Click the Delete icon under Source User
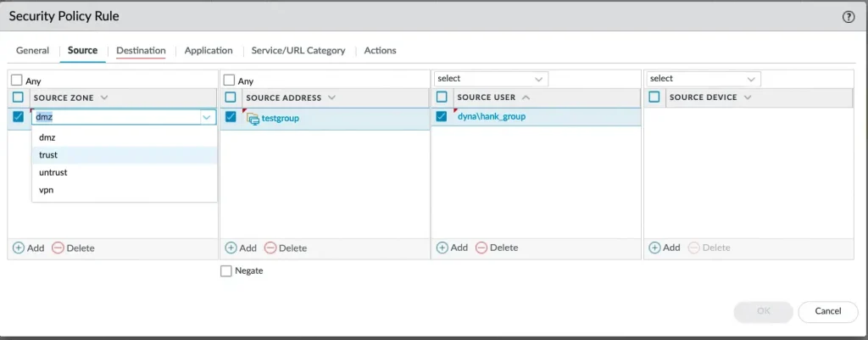This screenshot has height=340, width=868. 481,248
